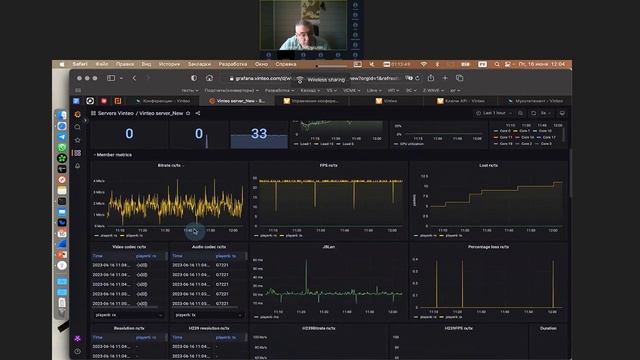Viewport: 640px width, 360px height.
Task: Open the first pinned blue tab
Action: click(76, 101)
